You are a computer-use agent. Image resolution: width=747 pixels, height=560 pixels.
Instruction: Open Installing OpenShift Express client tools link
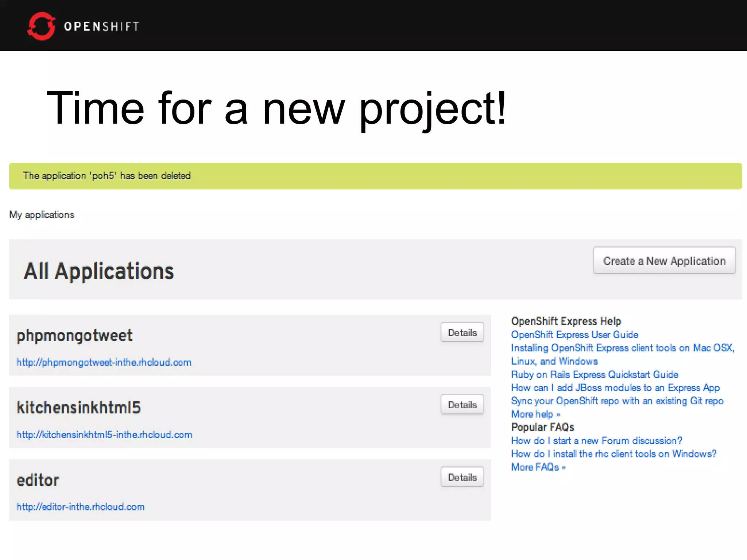pyautogui.click(x=623, y=354)
